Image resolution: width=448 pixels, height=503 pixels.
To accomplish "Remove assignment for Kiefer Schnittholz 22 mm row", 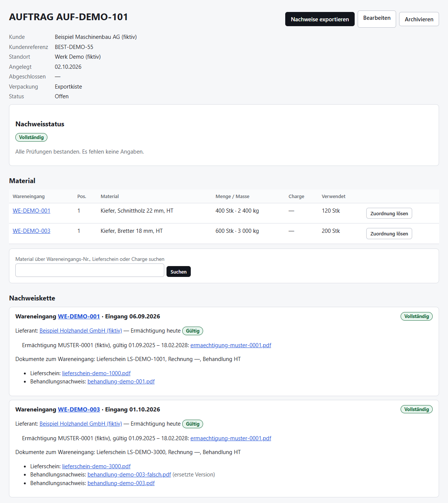I will (x=389, y=213).
